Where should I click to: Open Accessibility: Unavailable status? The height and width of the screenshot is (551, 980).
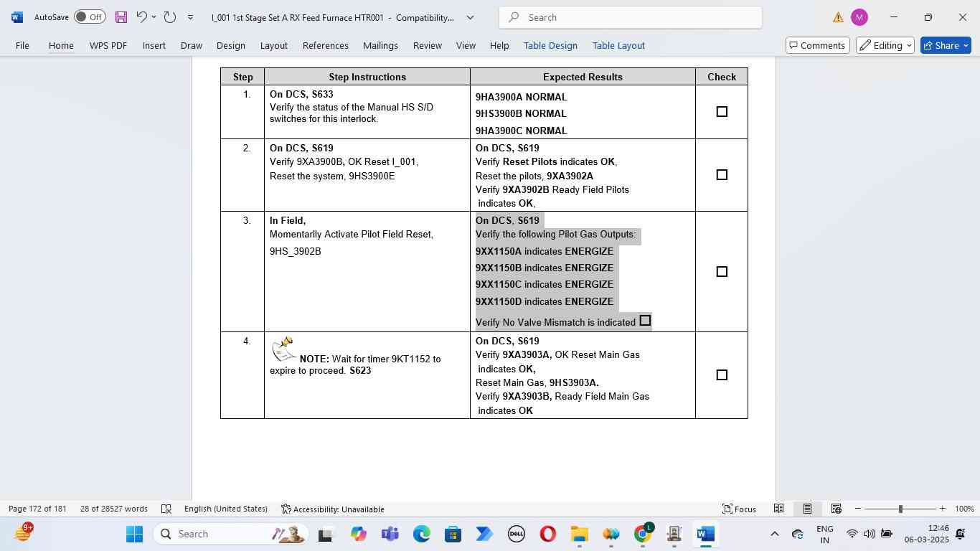(333, 509)
